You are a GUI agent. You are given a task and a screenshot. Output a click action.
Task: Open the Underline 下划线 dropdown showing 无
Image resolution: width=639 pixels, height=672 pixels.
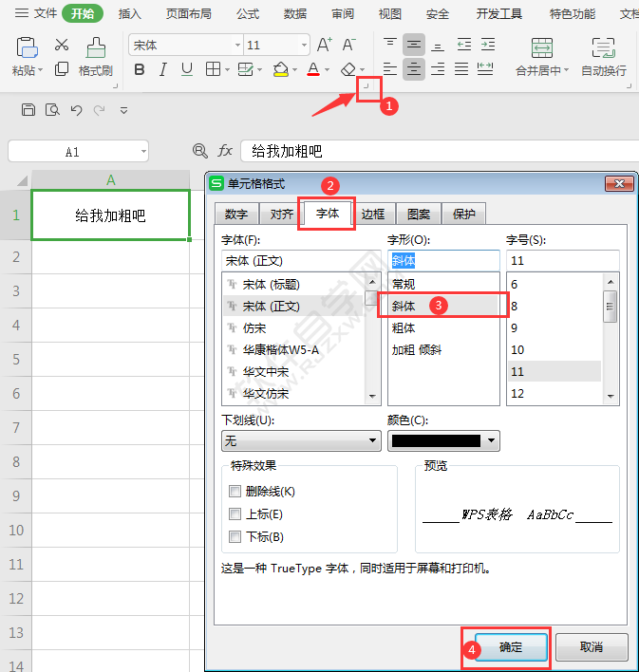pyautogui.click(x=301, y=440)
